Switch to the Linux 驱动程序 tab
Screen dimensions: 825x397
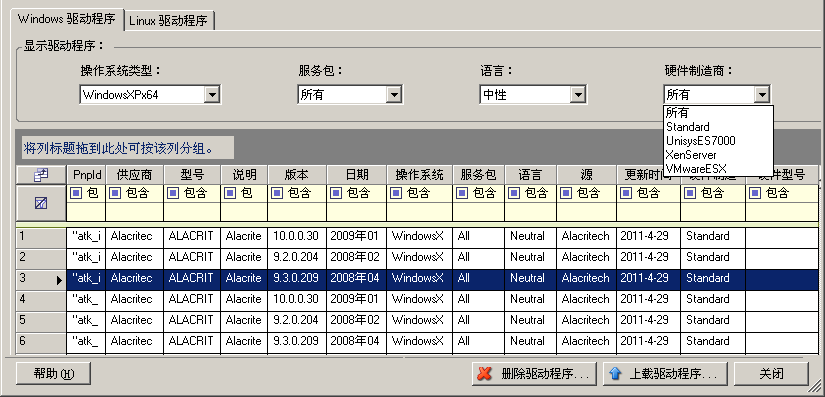click(x=169, y=21)
